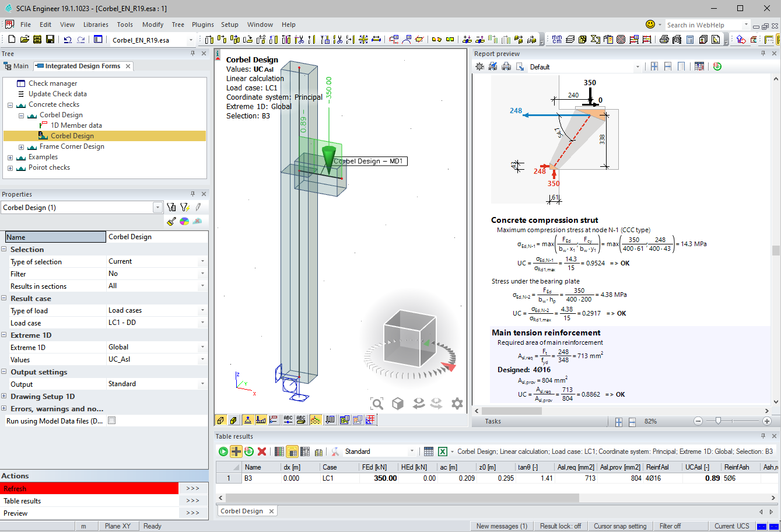The image size is (781, 532).
Task: Click the Search in WebHelp field
Action: click(x=703, y=25)
